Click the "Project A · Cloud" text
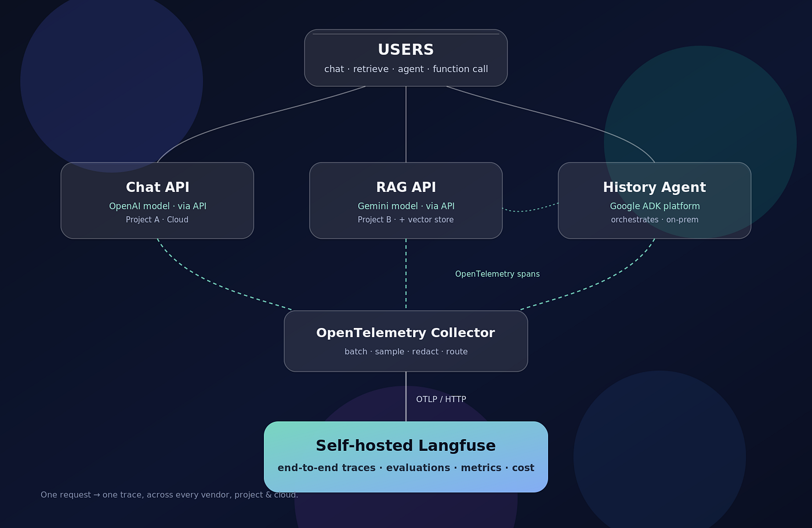 (x=157, y=220)
